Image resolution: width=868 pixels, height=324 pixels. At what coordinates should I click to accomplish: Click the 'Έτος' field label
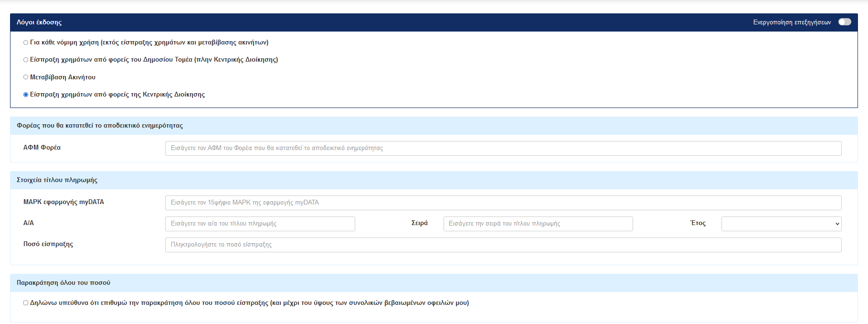click(698, 223)
